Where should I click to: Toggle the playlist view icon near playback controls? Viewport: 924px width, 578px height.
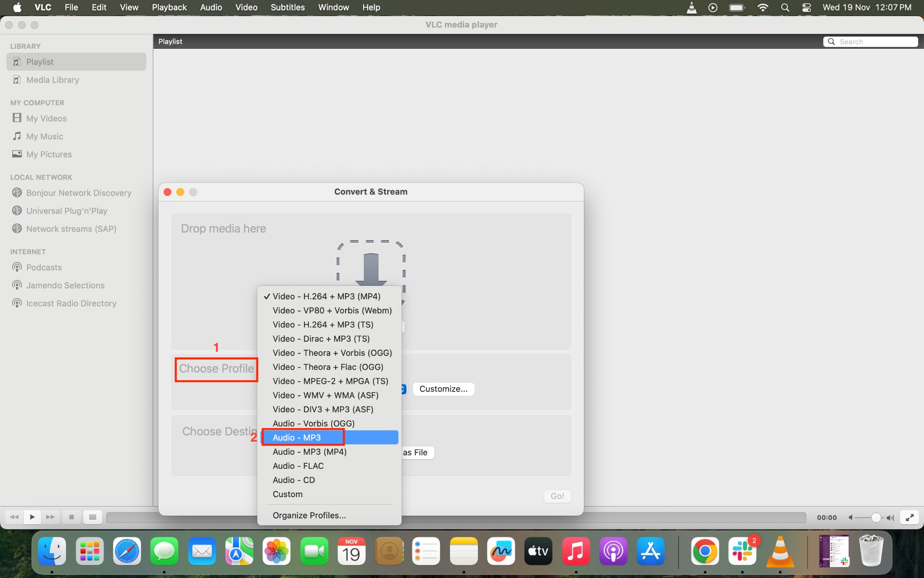click(x=93, y=517)
